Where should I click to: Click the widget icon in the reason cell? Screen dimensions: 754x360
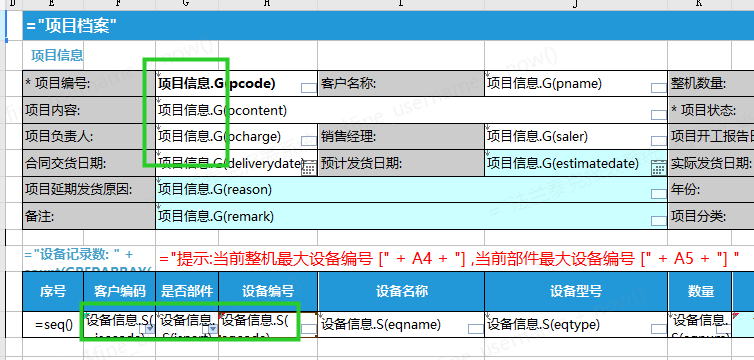[659, 194]
